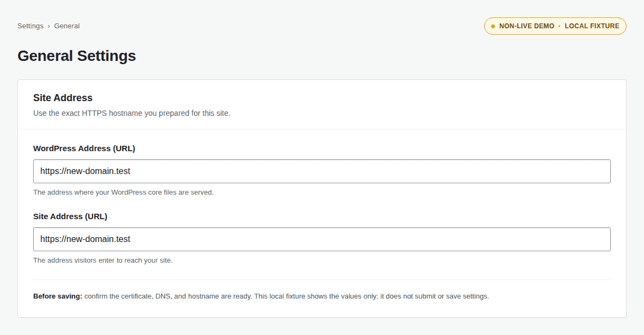The image size is (644, 335).
Task: Select the General Settings page heading
Action: pyautogui.click(x=76, y=55)
